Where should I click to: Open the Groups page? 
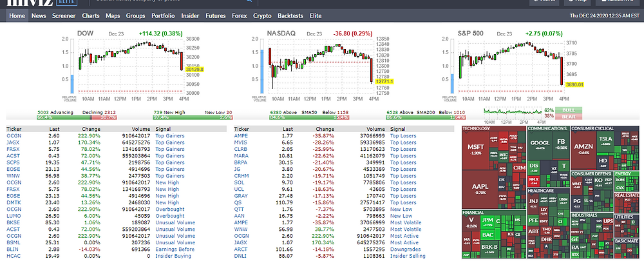click(x=135, y=15)
